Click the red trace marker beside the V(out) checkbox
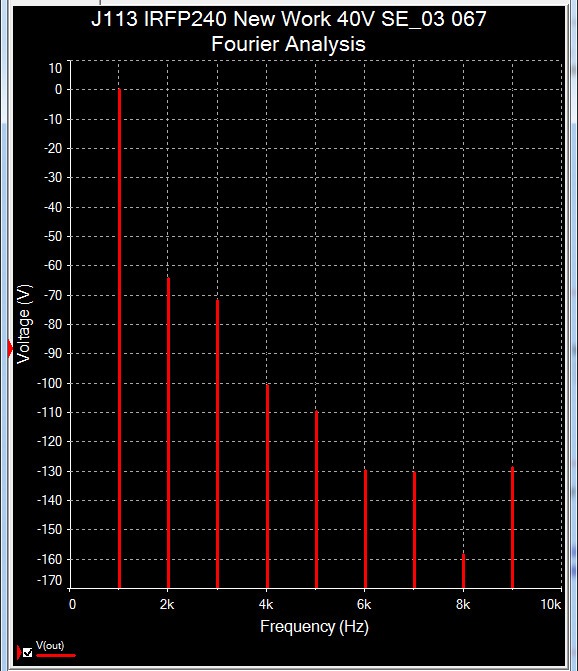This screenshot has height=671, width=578. [x=19, y=652]
